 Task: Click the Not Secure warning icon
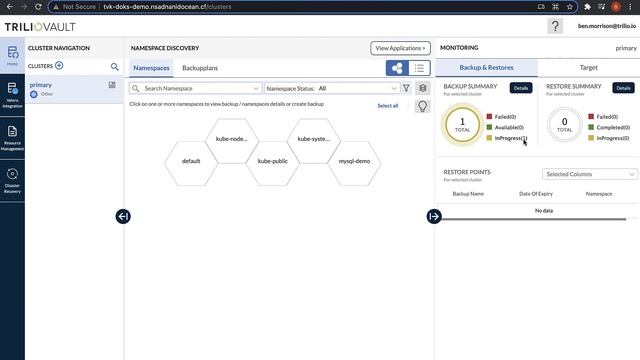56,7
